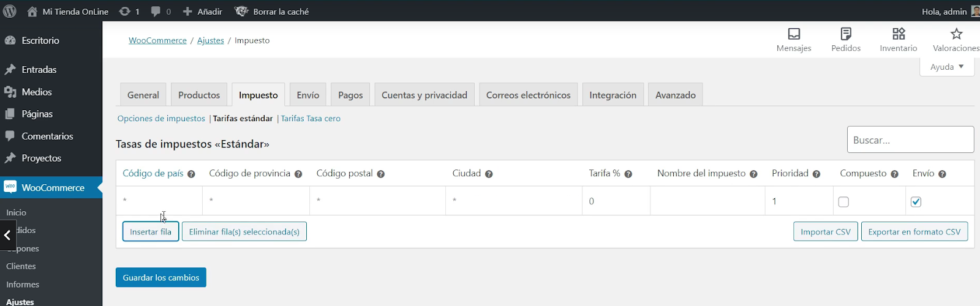Open the Mensajes inbox icon
The image size is (980, 306).
click(x=794, y=33)
